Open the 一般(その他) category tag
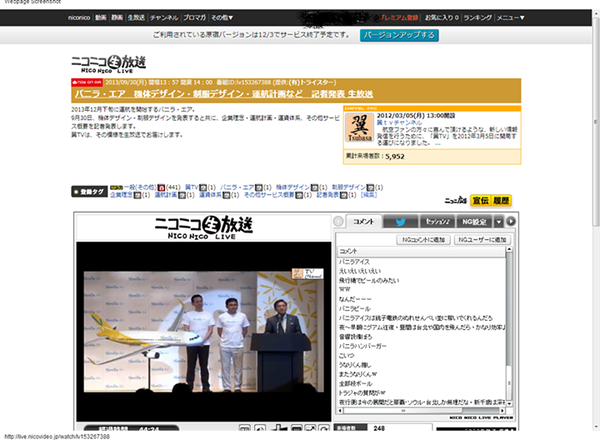The height and width of the screenshot is (440, 600). (140, 187)
